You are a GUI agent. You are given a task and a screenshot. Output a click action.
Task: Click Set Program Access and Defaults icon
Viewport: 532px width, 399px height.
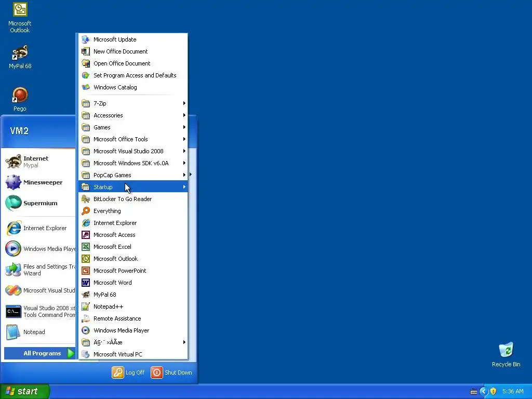(86, 75)
